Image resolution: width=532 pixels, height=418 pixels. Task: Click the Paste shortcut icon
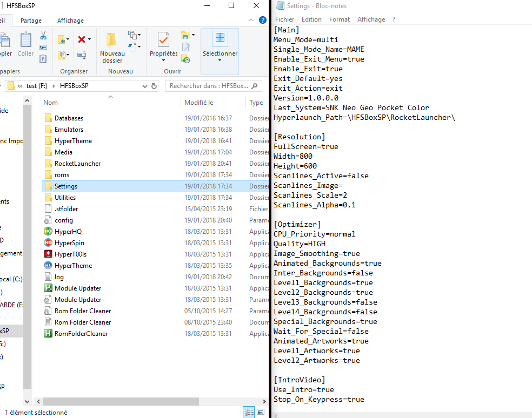tap(43, 59)
